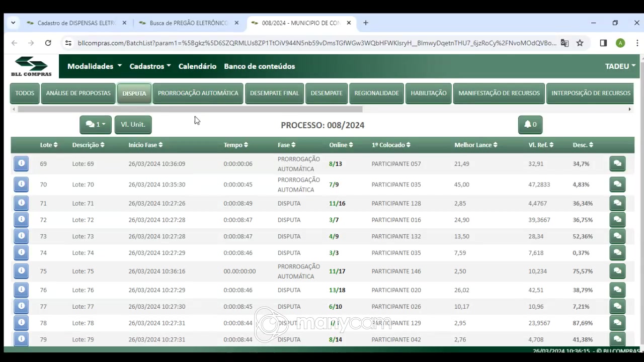Sort table by Melhor Lance column

(x=475, y=145)
